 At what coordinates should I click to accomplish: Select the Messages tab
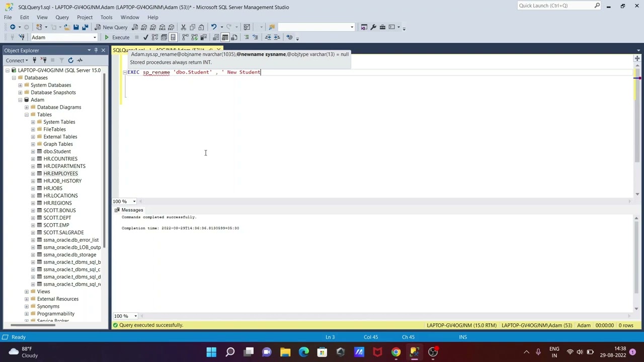pos(129,210)
